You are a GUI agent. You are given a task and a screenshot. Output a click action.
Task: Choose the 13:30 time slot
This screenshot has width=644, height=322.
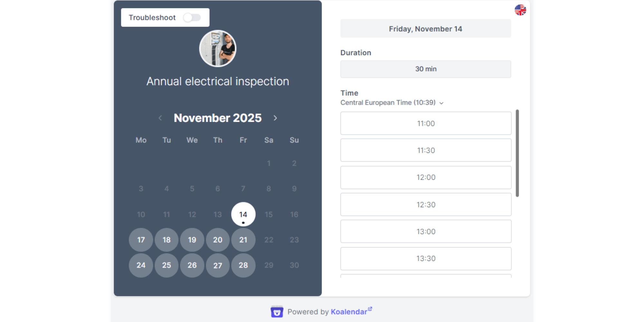click(426, 259)
